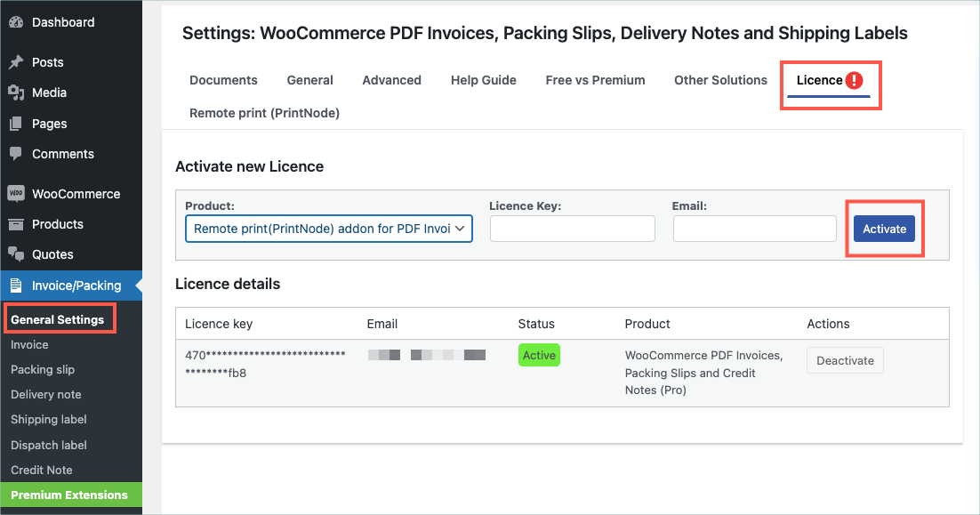Screen dimensions: 980x515
Task: Click the Dashboard gauge icon
Action: click(16, 22)
